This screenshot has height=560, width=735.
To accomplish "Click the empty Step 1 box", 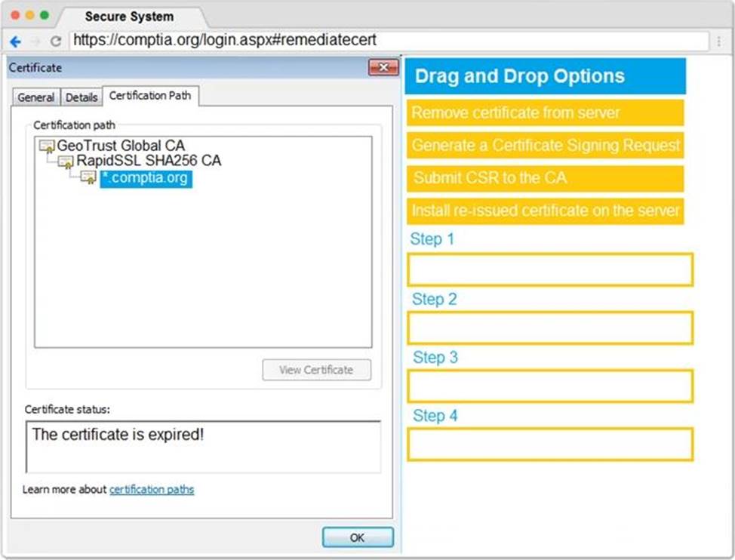I will point(550,270).
